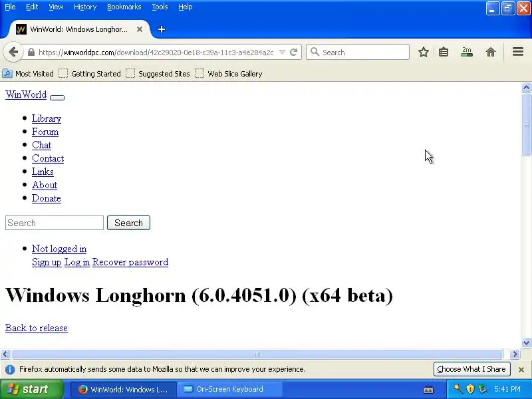Click the vertical scrollbar thumb
The height and width of the screenshot is (399, 532).
526,124
